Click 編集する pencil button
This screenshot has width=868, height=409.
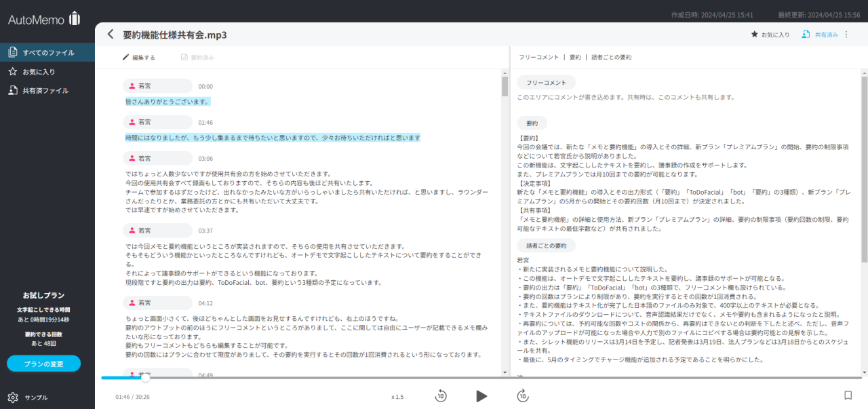pyautogui.click(x=139, y=58)
